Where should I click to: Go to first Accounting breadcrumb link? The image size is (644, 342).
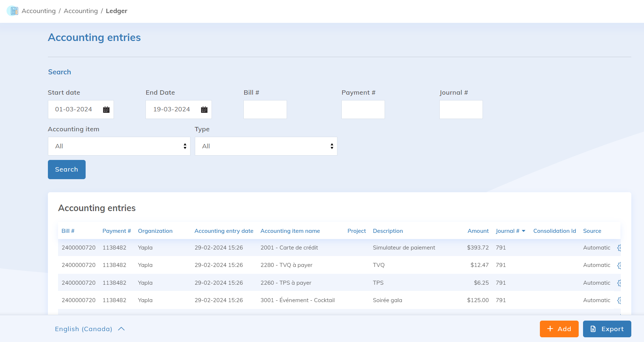coord(38,11)
